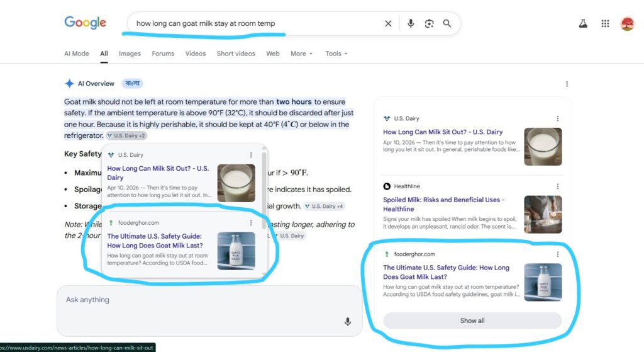Image resolution: width=644 pixels, height=352 pixels.
Task: Open sidebar Ultimate U.S. Safety Guide link
Action: [446, 272]
